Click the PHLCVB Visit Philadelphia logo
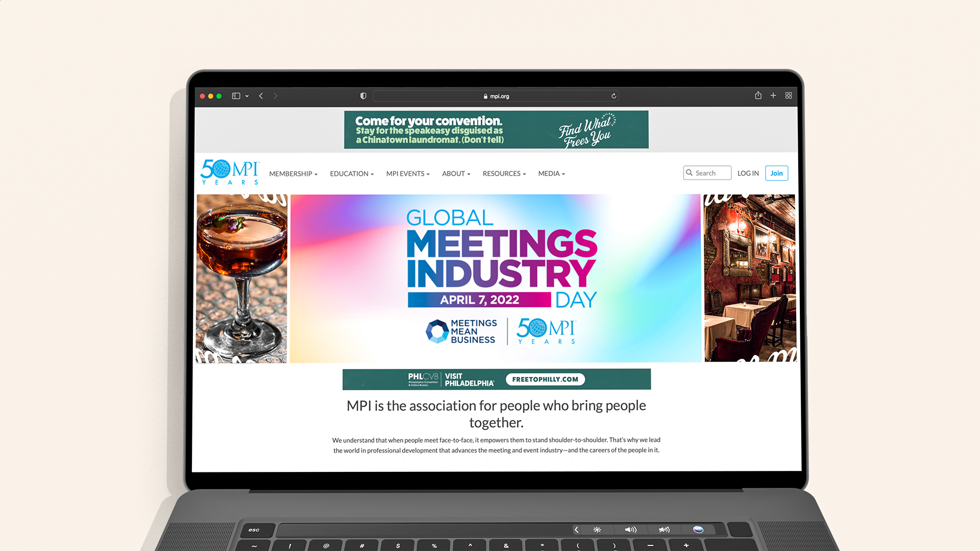The image size is (980, 551). (451, 380)
